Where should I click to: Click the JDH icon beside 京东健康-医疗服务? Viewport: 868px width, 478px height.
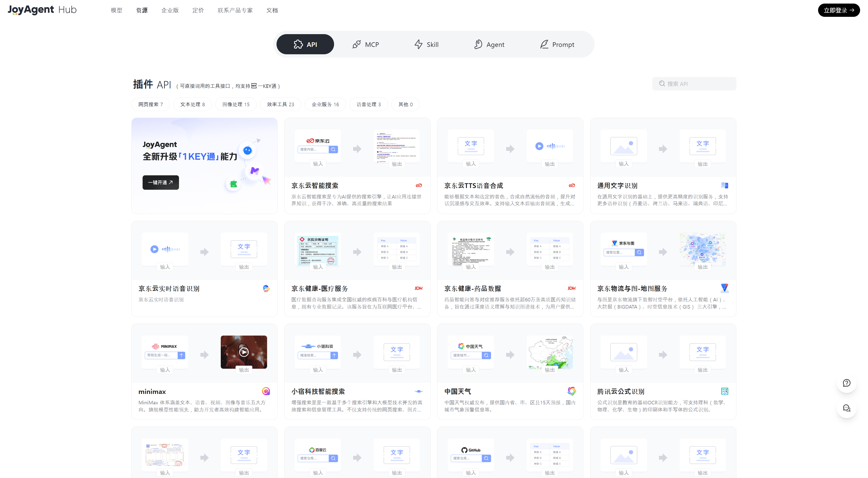419,288
